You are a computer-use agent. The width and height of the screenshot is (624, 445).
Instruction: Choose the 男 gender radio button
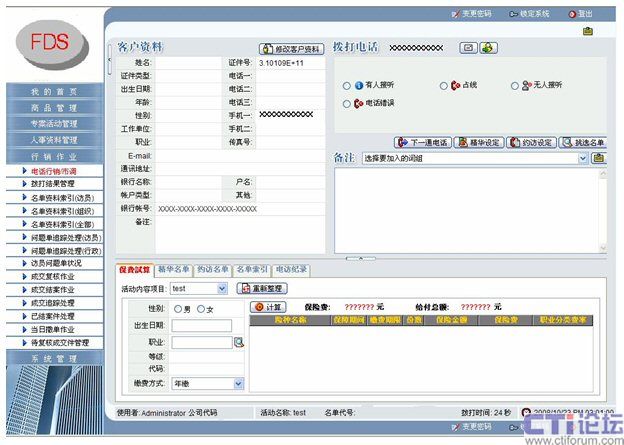pos(179,309)
